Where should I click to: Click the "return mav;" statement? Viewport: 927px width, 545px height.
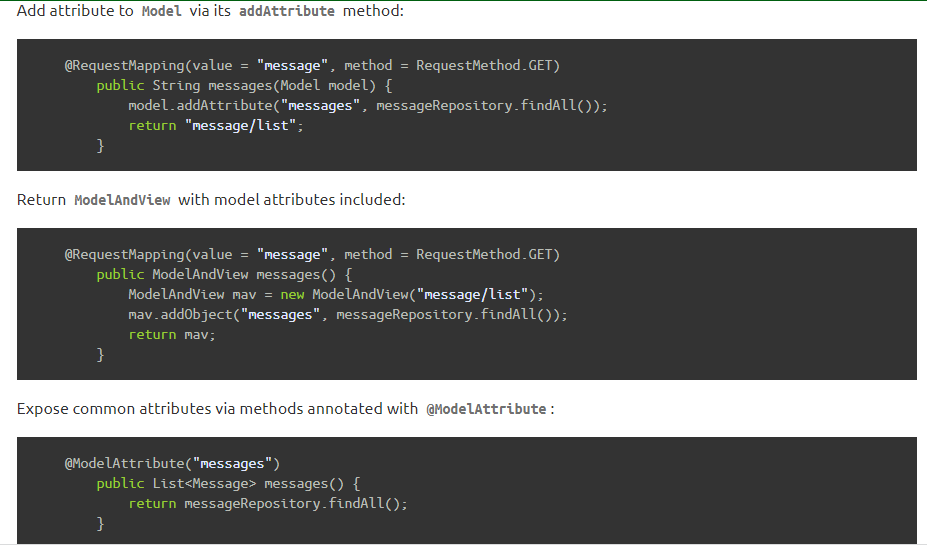172,334
